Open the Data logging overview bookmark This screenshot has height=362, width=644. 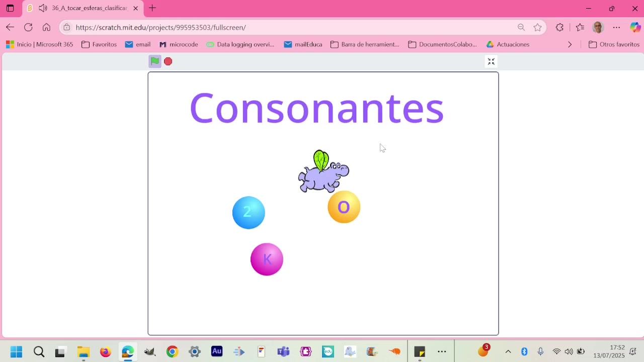coord(240,44)
